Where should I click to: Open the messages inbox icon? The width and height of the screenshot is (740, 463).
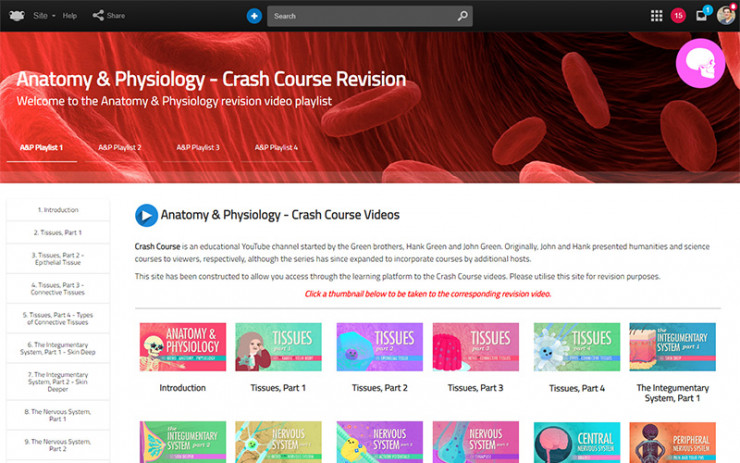click(x=702, y=15)
